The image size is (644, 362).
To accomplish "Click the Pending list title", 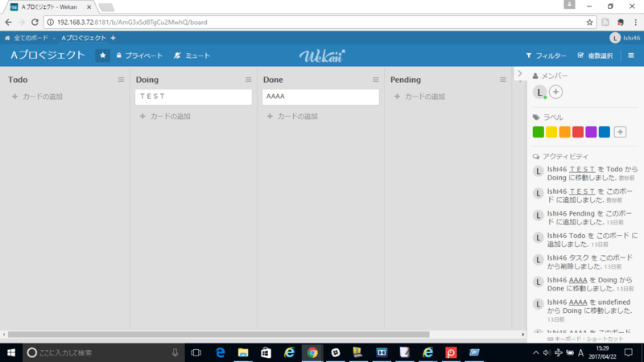I will [406, 80].
